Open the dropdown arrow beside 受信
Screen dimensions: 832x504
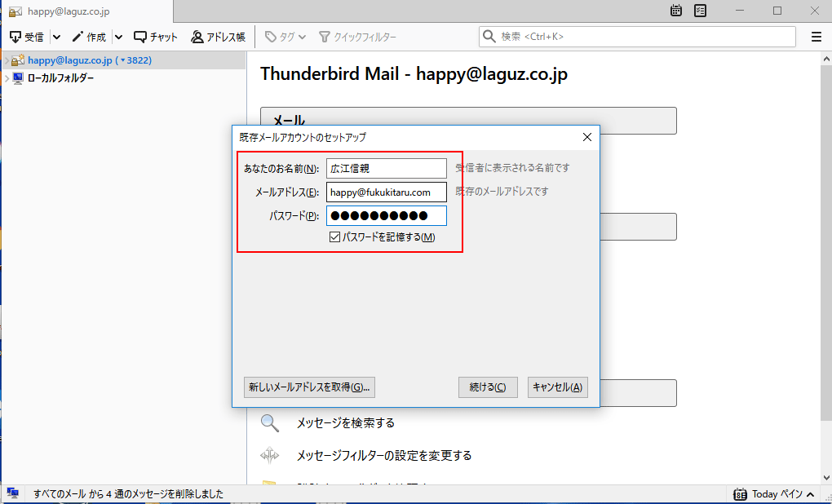tap(57, 38)
